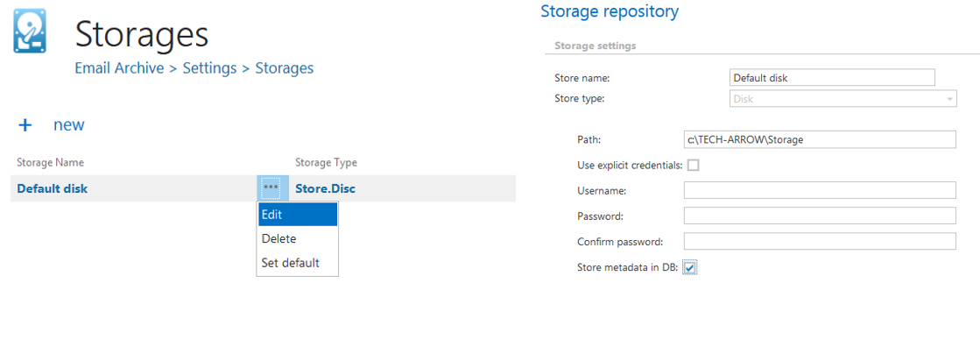
Task: Select the Default disk storage row
Action: pos(53,188)
